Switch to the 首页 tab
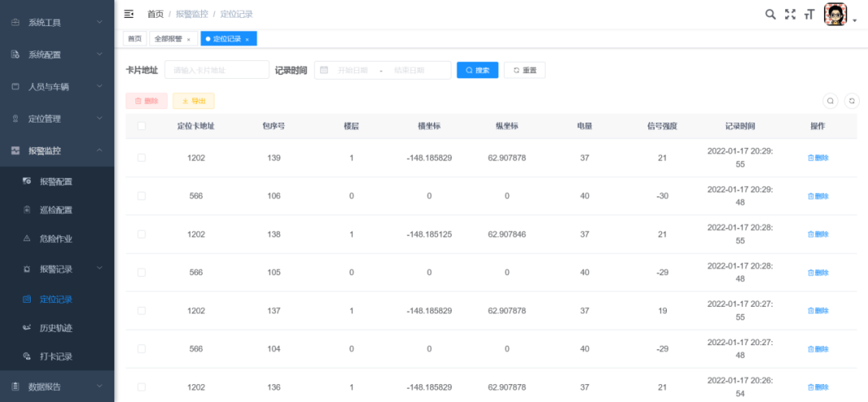The image size is (868, 402). 135,39
